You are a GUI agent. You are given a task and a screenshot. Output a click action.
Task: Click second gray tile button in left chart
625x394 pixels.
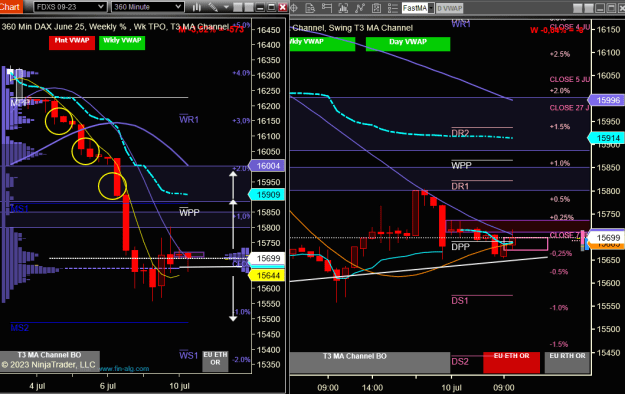click(x=249, y=7)
